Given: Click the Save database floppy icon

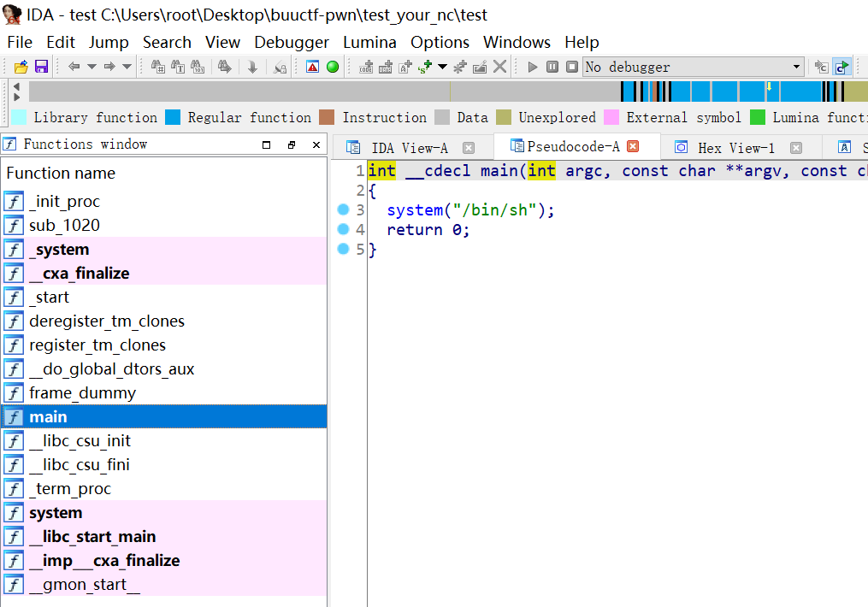Looking at the screenshot, I should (41, 67).
